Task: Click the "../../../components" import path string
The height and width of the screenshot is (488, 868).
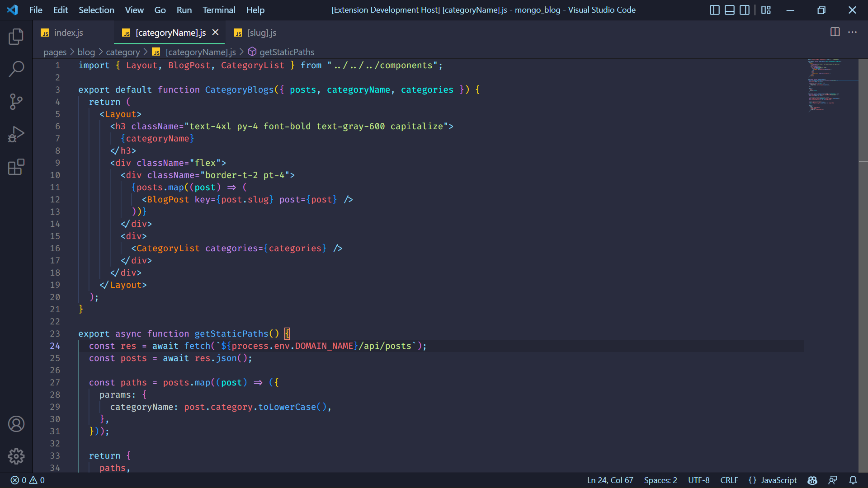Action: click(382, 65)
